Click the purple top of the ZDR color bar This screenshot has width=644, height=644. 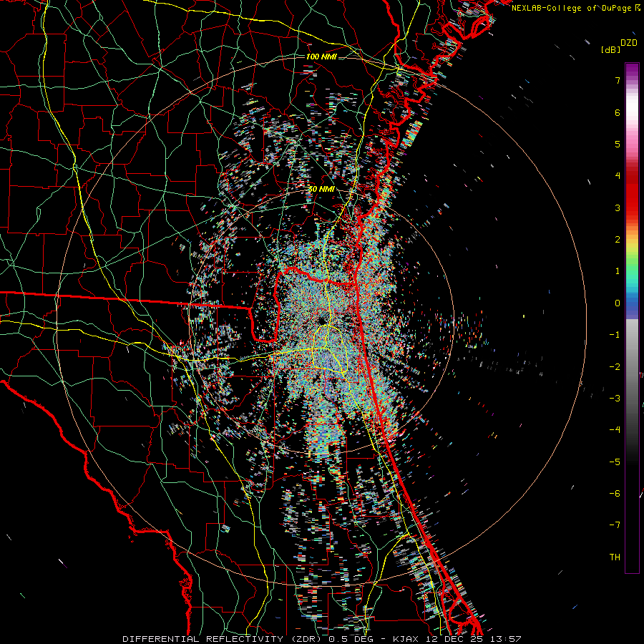click(632, 70)
